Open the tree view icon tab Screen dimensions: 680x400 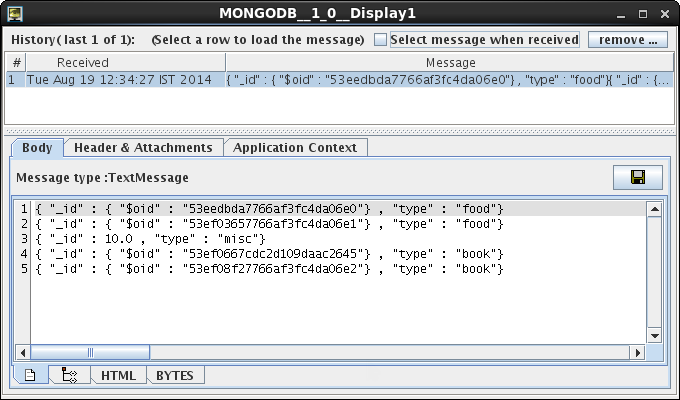click(69, 375)
